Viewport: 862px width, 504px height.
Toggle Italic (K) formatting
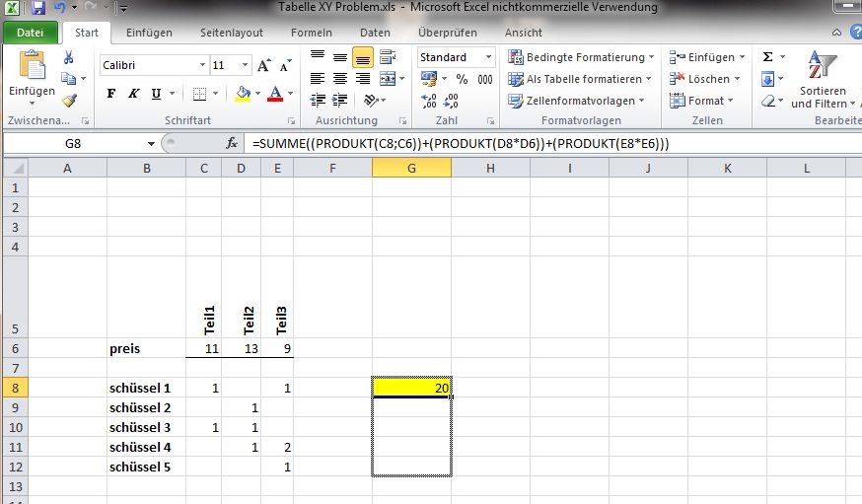tap(133, 94)
